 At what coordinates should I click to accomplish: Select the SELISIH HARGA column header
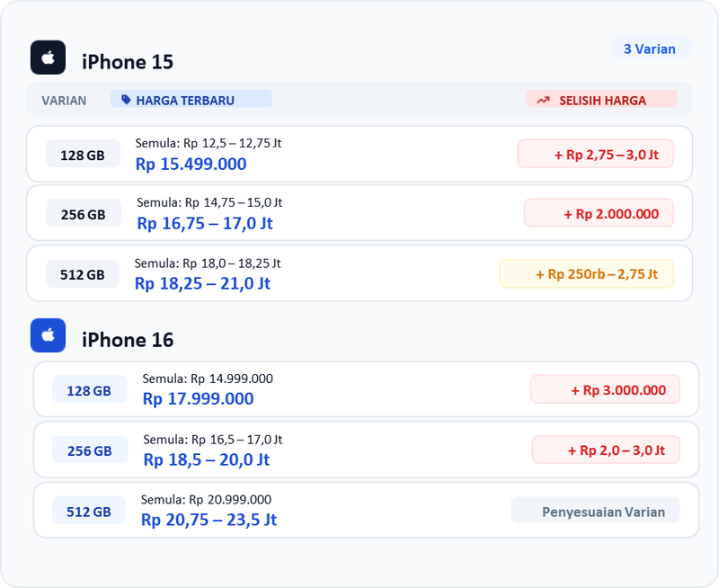pyautogui.click(x=601, y=99)
